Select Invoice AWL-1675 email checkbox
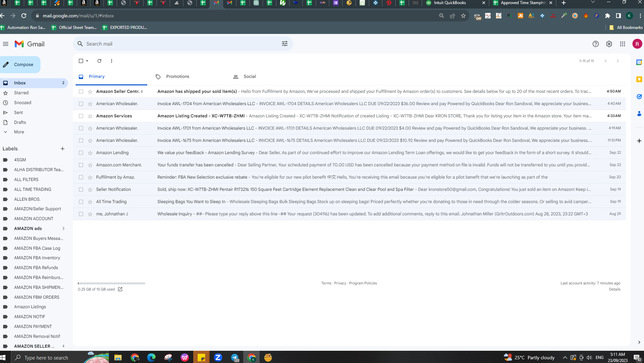The height and width of the screenshot is (363, 644). click(81, 141)
